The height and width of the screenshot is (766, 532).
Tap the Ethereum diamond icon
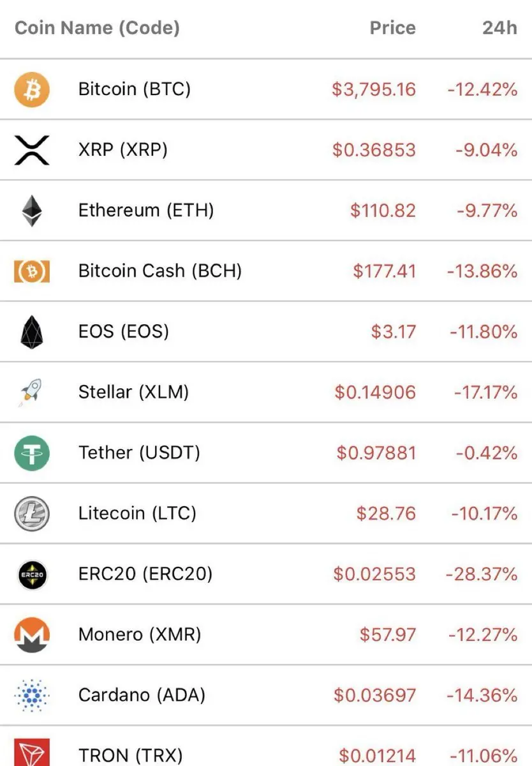click(31, 211)
